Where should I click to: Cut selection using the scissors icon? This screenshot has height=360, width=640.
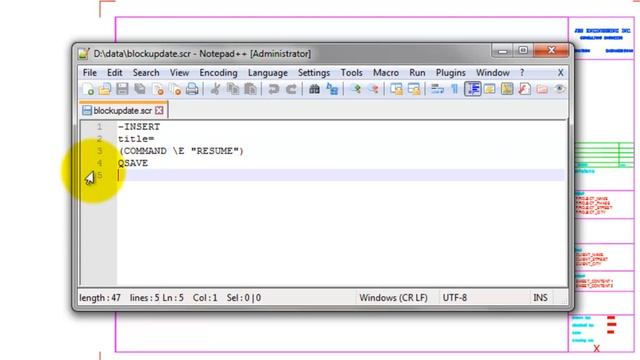[215, 89]
